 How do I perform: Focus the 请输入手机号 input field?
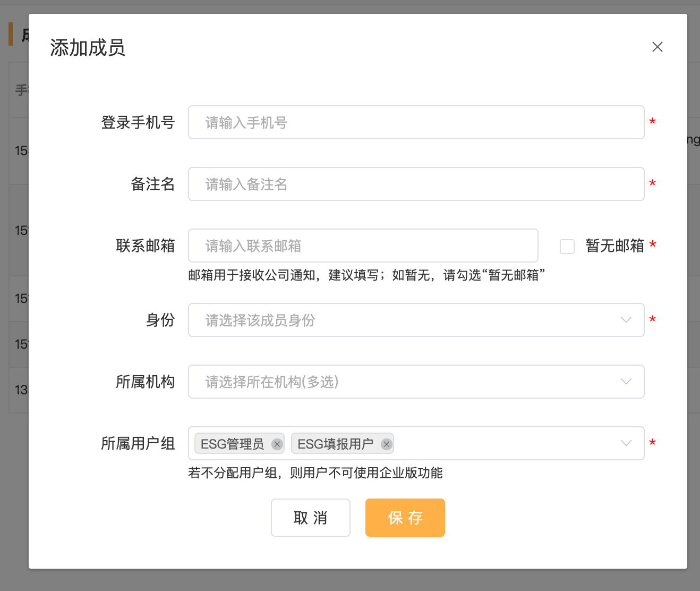pos(416,122)
